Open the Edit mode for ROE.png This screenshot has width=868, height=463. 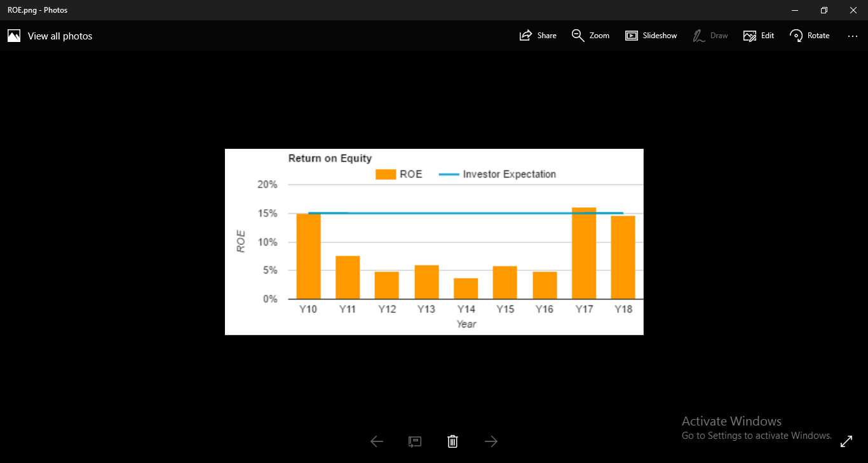pyautogui.click(x=758, y=35)
